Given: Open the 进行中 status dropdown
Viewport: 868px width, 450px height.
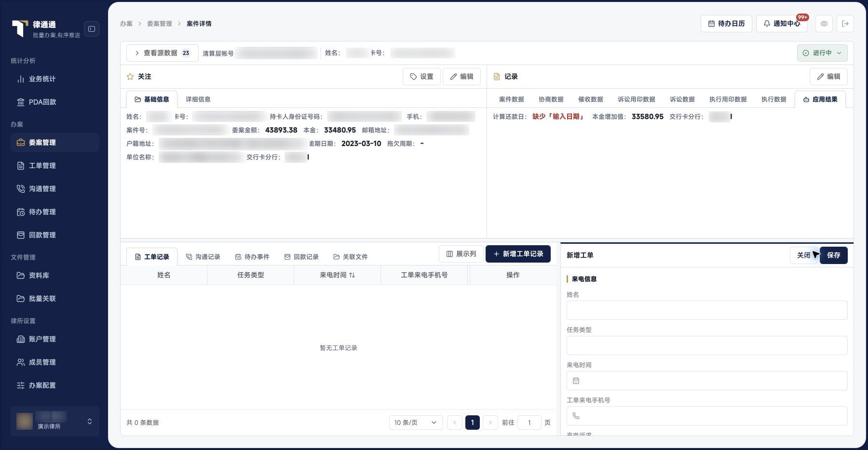Looking at the screenshot, I should (822, 53).
